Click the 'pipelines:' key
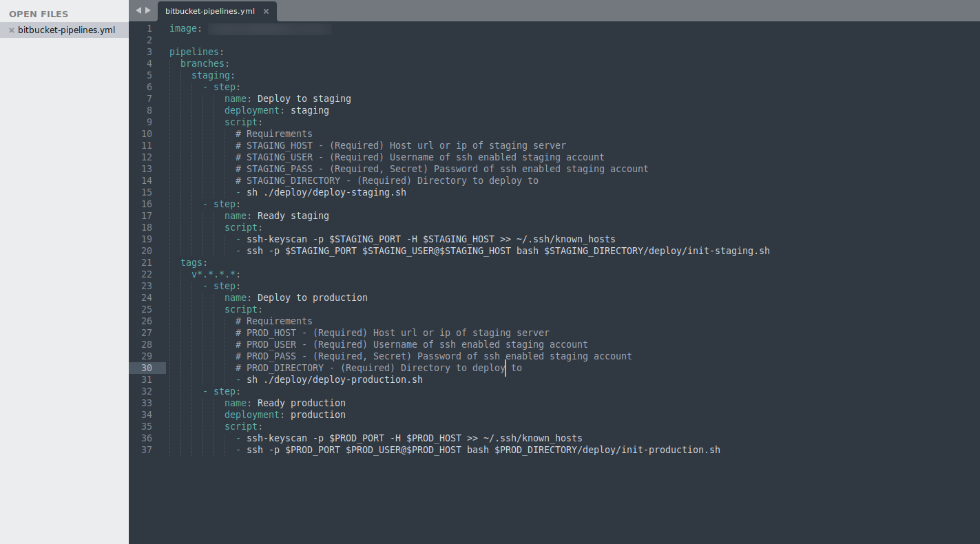 pos(197,52)
